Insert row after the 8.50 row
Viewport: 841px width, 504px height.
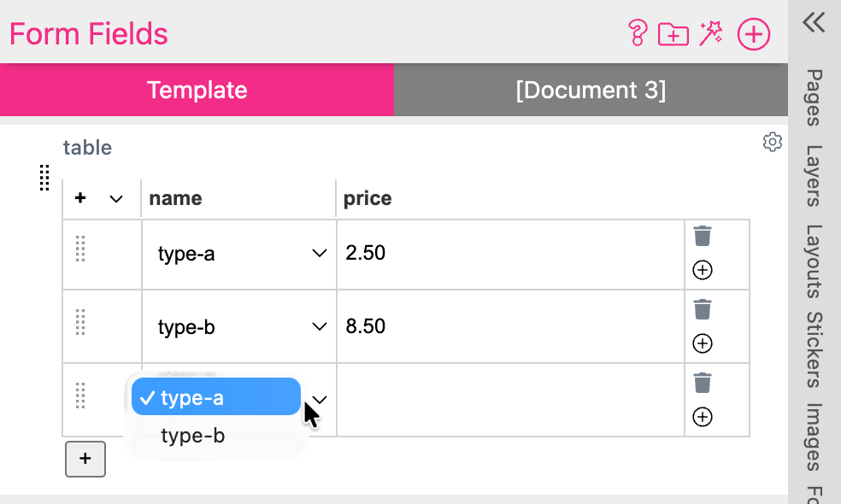tap(703, 343)
